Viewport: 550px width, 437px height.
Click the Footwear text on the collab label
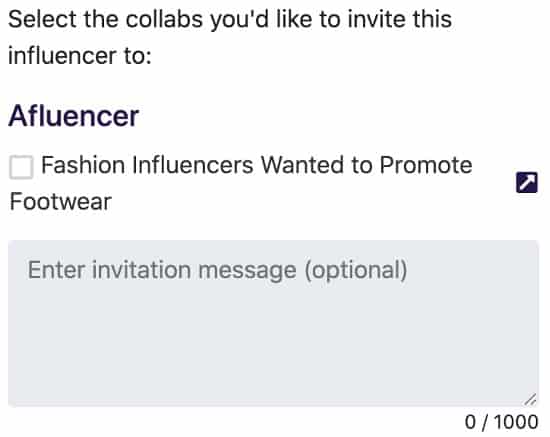coord(61,202)
